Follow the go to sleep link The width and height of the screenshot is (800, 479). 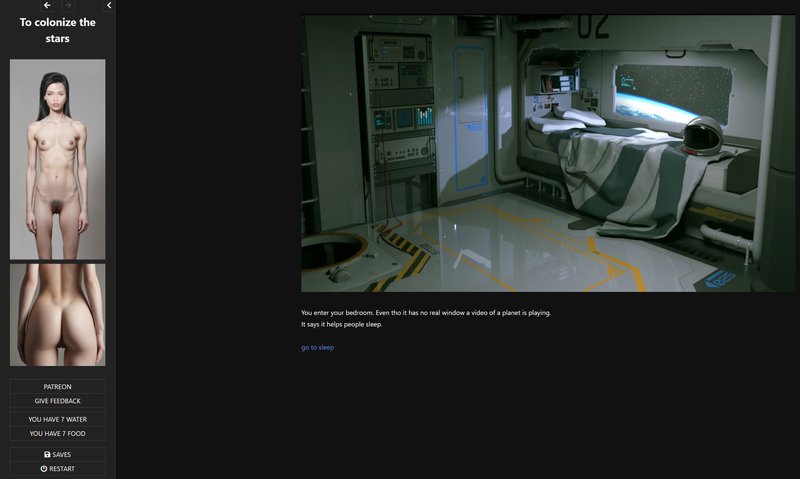[317, 347]
